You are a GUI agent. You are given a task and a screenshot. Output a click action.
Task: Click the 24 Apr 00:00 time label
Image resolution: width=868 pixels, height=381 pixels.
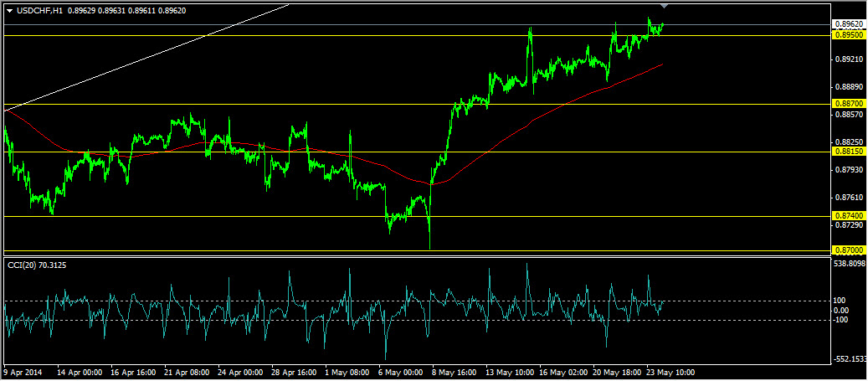[240, 373]
